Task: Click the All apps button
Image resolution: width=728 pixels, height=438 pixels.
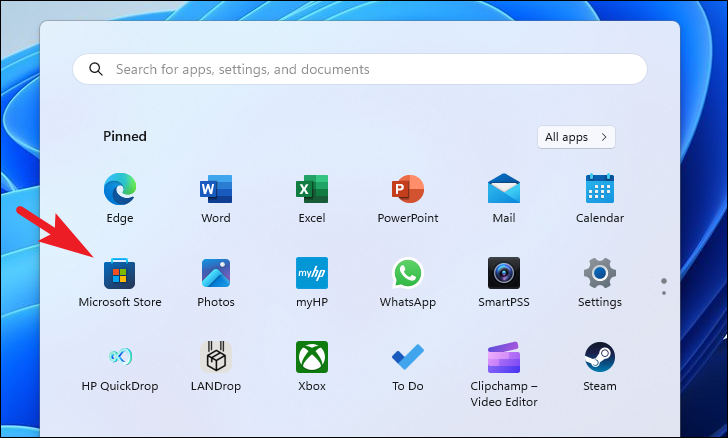Action: coord(576,137)
